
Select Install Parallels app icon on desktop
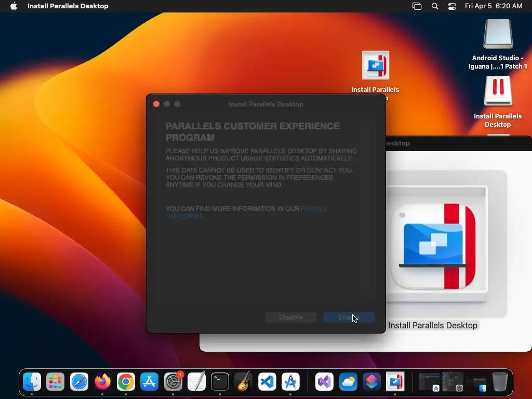(x=375, y=65)
